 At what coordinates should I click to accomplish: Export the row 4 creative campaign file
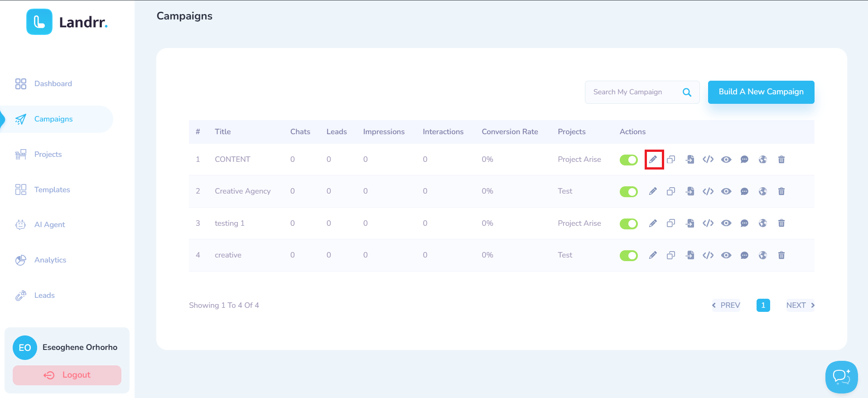(690, 255)
